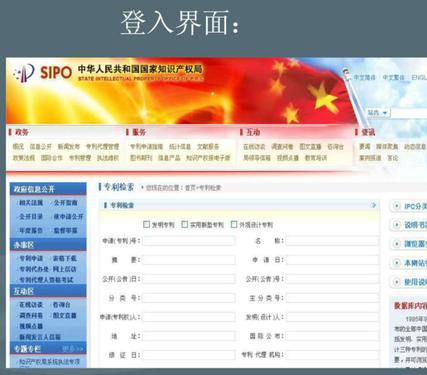This screenshot has height=375, width=427.
Task: Open the 互动 navigation section
Action: 253,132
